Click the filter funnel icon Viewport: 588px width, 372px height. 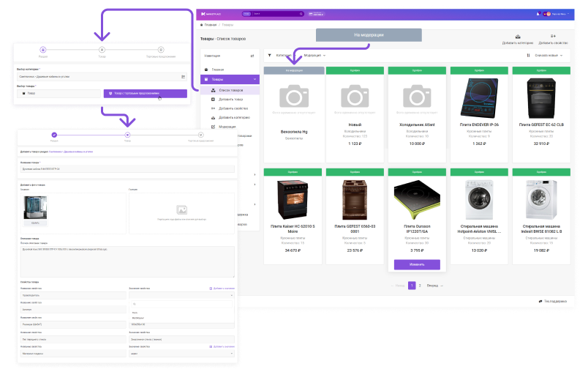pyautogui.click(x=269, y=55)
